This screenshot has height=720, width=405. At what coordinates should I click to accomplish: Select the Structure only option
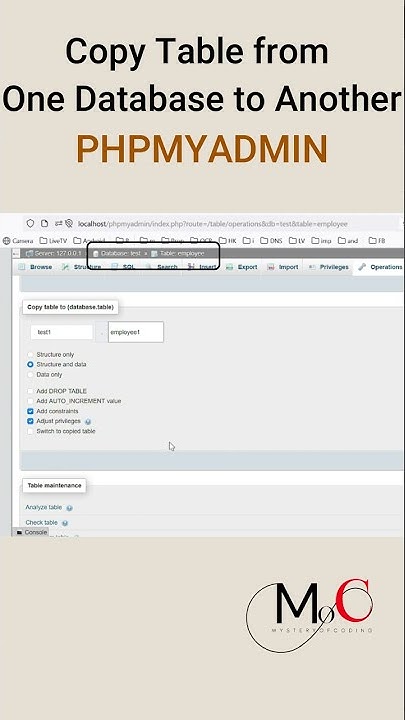pos(30,354)
